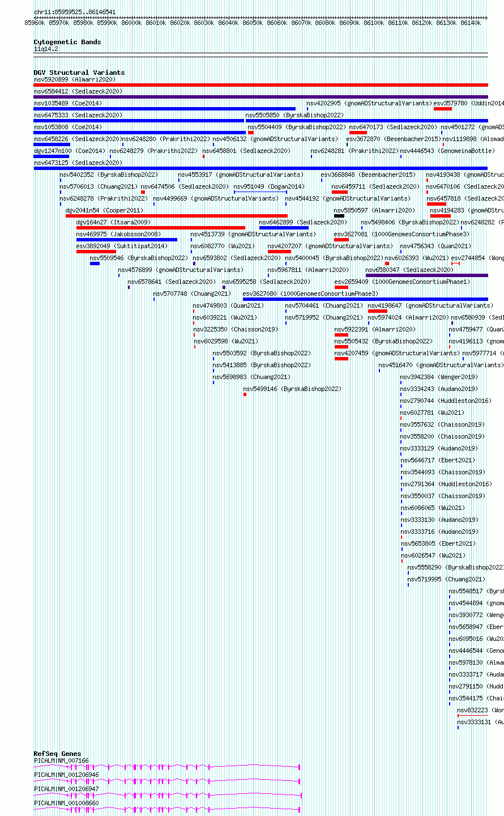The height and width of the screenshot is (816, 504).
Task: Select nsv3942384 (Wenger2019) label
Action: (439, 377)
